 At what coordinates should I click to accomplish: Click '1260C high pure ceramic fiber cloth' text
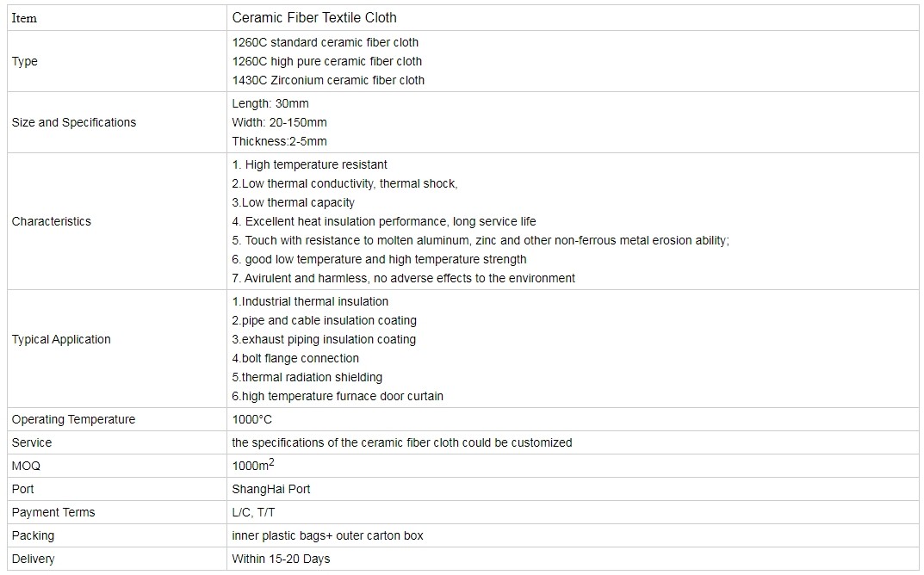(327, 61)
